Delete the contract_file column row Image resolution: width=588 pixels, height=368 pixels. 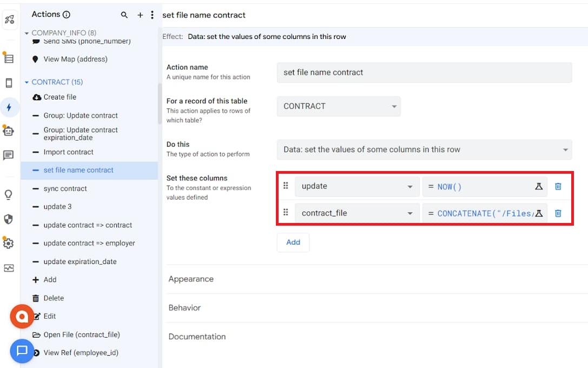pos(558,213)
